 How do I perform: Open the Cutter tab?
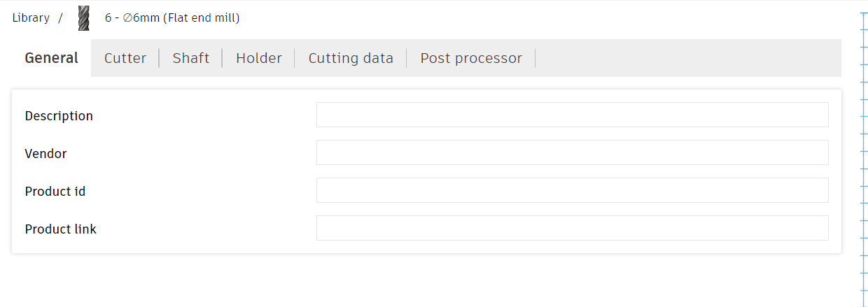coord(125,58)
